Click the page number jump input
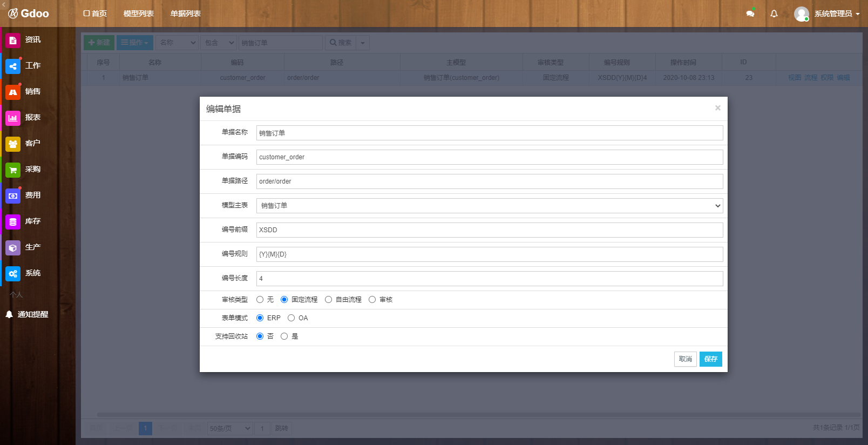The image size is (868, 445). pyautogui.click(x=262, y=429)
